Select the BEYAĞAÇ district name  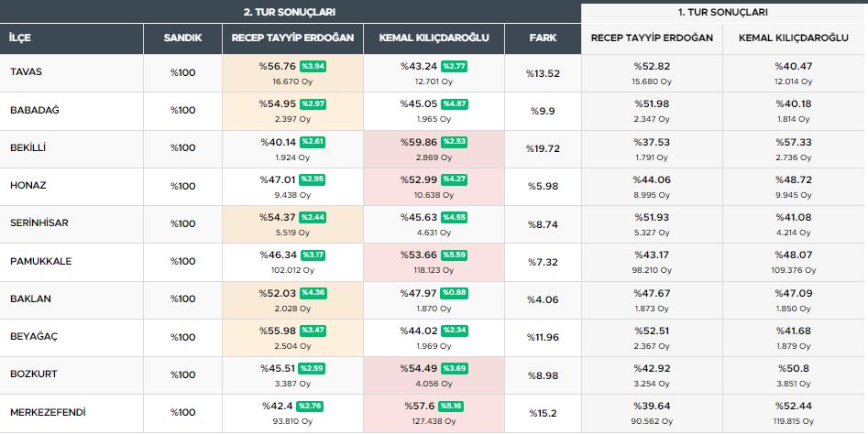[x=34, y=336]
